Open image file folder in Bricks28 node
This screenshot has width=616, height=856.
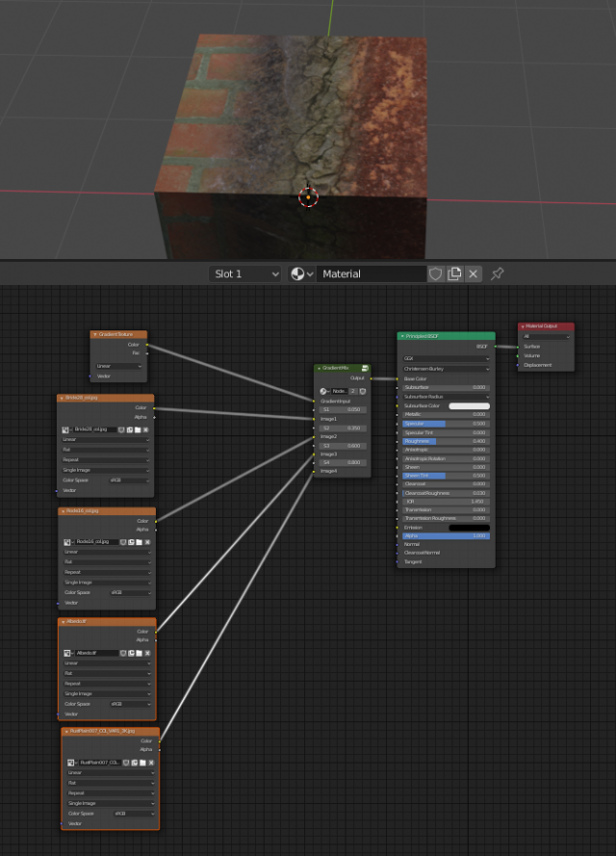(x=138, y=429)
